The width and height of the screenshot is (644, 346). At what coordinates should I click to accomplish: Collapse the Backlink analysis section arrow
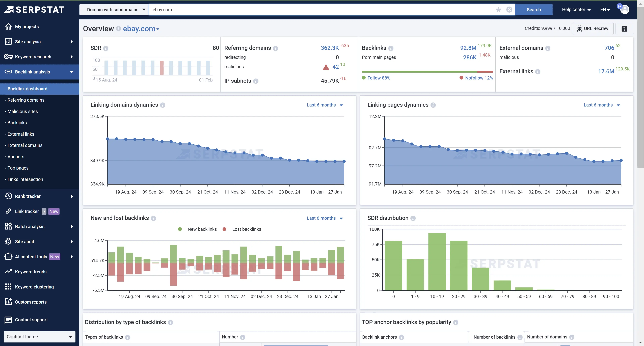(x=72, y=72)
